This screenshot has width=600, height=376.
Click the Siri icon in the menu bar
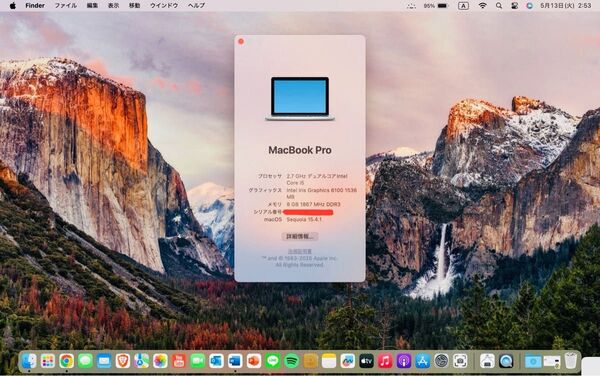(530, 6)
